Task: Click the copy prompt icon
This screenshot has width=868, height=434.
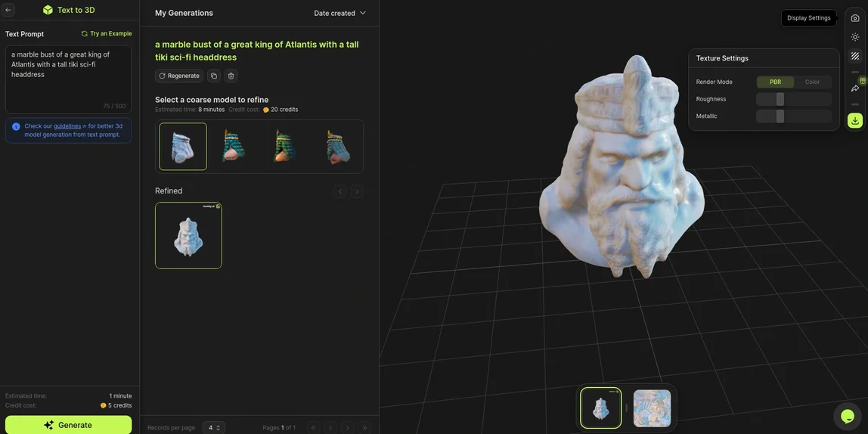Action: point(214,76)
